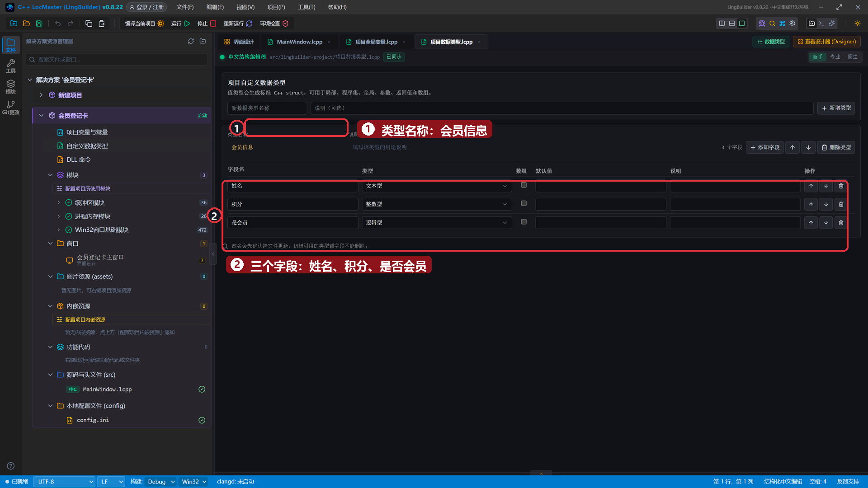Open the 文本型 type dropdown for 姓名
Viewport: 868px width, 488px height.
click(x=437, y=186)
